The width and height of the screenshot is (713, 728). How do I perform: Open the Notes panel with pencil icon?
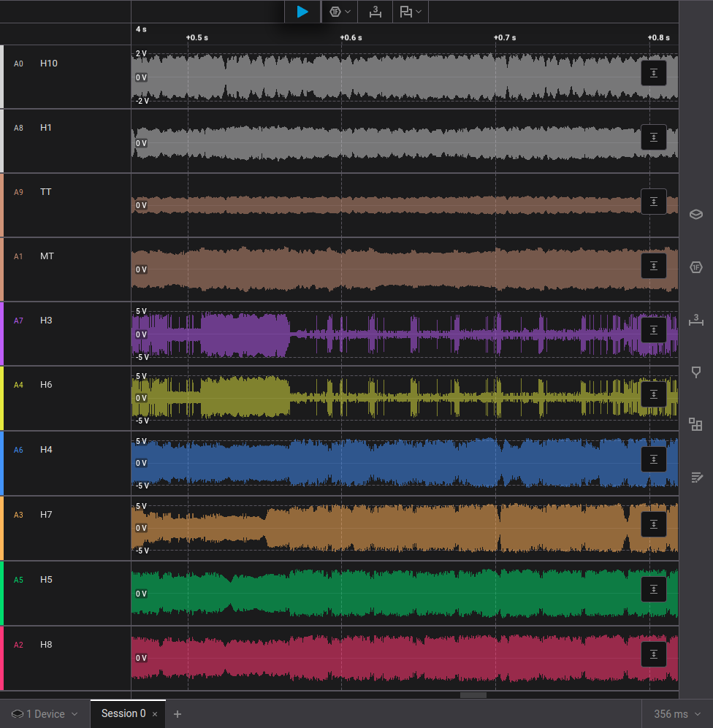click(696, 478)
